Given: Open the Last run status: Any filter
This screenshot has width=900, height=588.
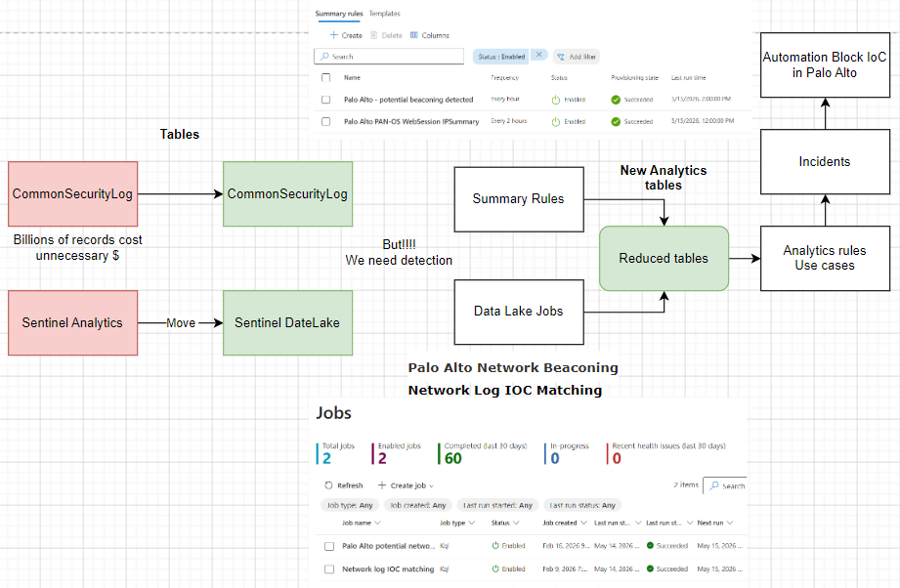Looking at the screenshot, I should 582,505.
